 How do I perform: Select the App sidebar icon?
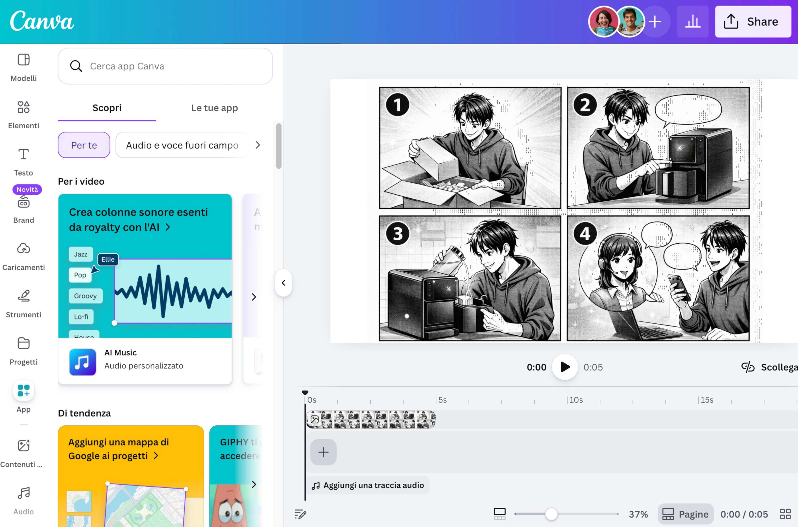(23, 391)
